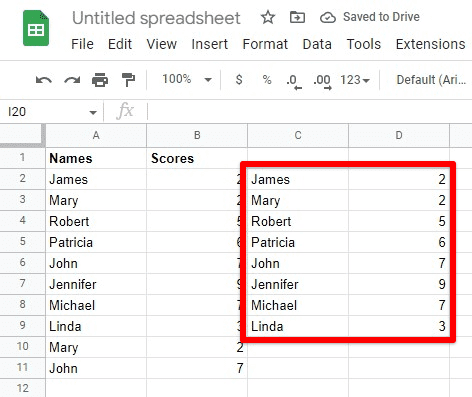Click James in column A

96,179
